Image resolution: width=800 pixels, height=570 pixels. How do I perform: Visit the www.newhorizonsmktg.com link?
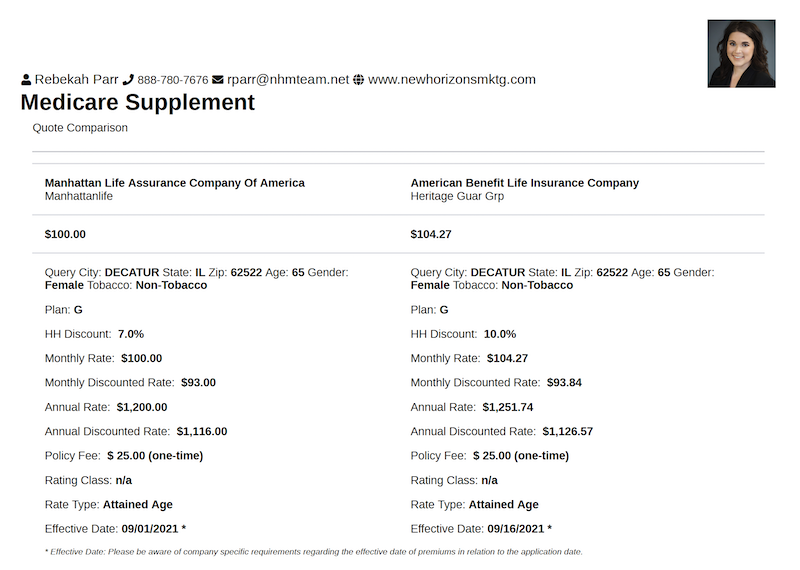(x=452, y=80)
